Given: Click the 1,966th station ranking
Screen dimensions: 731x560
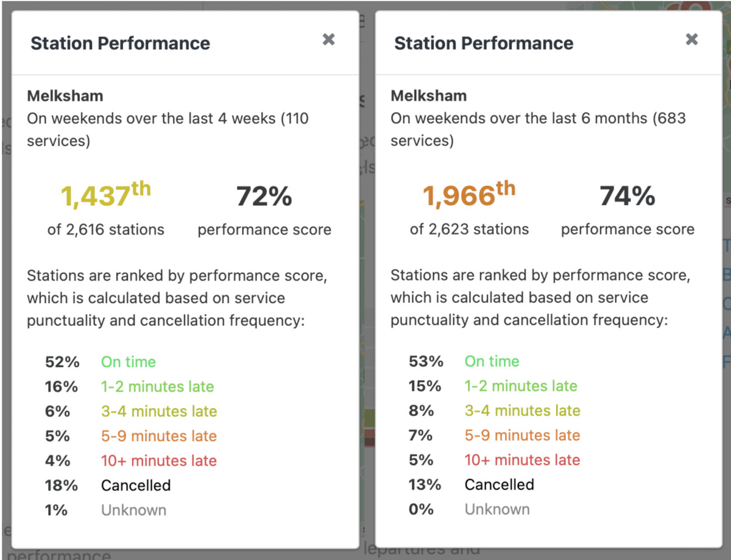Looking at the screenshot, I should coord(469,195).
